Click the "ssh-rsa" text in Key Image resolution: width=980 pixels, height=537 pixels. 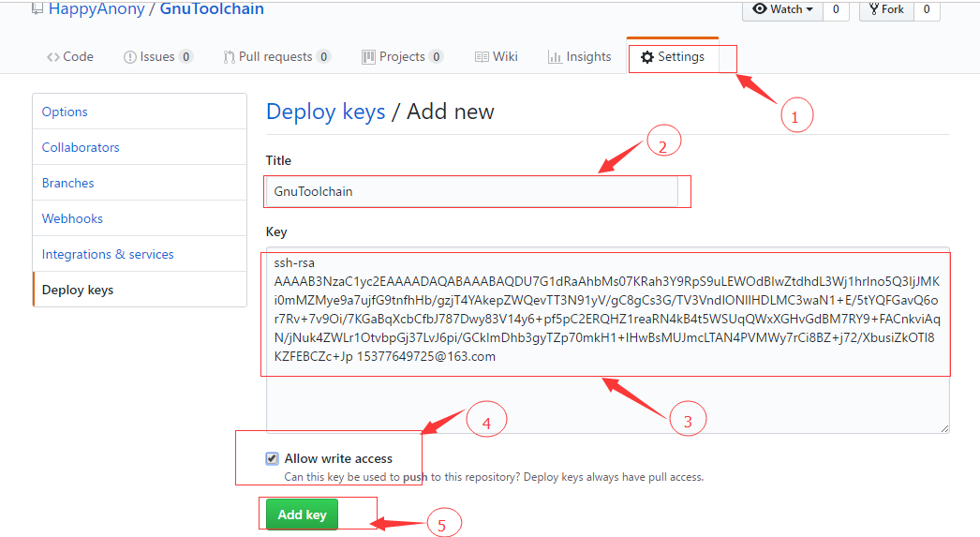coord(294,263)
